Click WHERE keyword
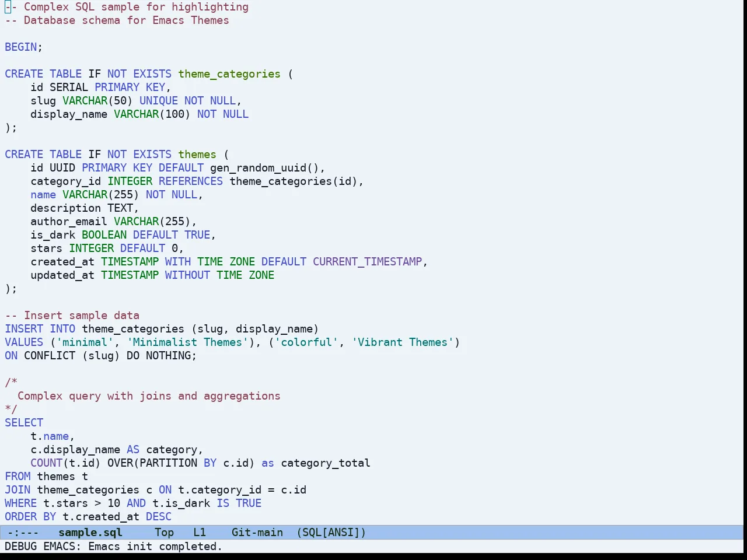Image resolution: width=747 pixels, height=560 pixels. (x=21, y=503)
